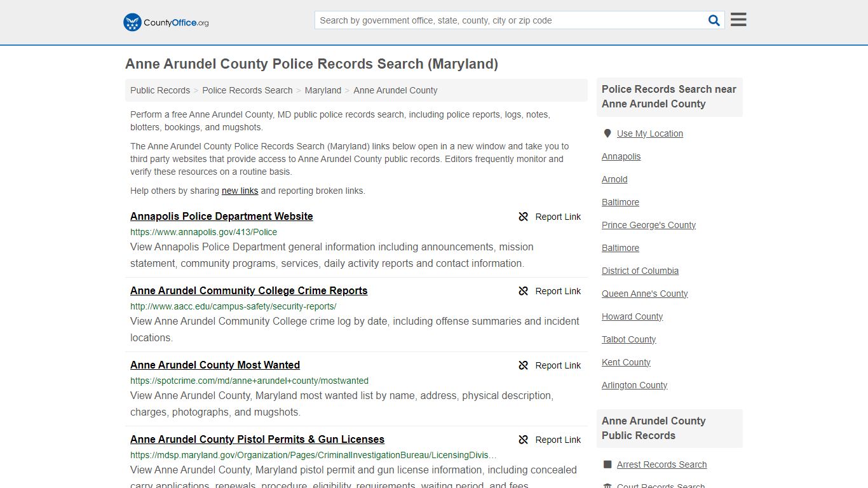Open Arrest Records Search link

(661, 464)
